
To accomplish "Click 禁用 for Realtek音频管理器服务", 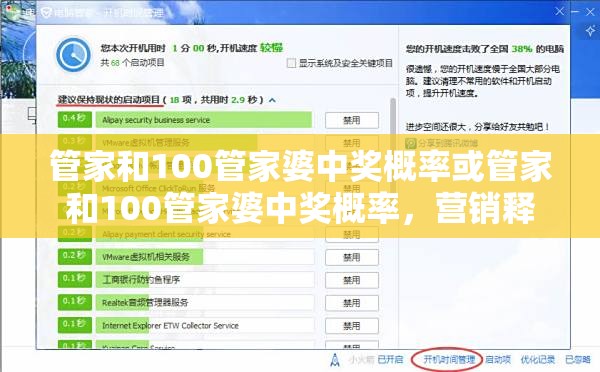I will click(352, 303).
